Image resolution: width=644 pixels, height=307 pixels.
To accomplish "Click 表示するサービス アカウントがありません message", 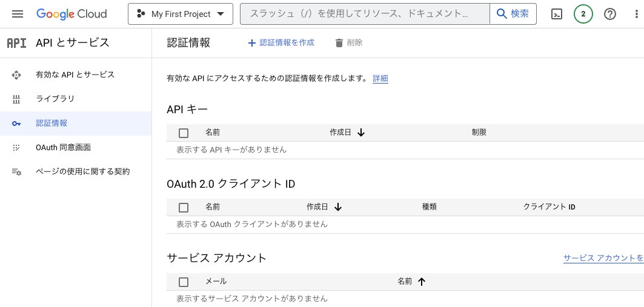I will point(252,299).
